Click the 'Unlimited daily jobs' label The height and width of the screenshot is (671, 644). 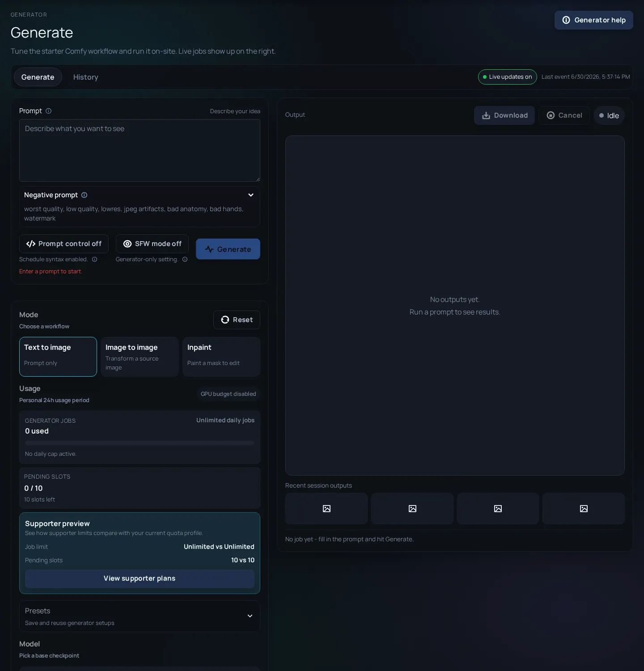pyautogui.click(x=225, y=420)
